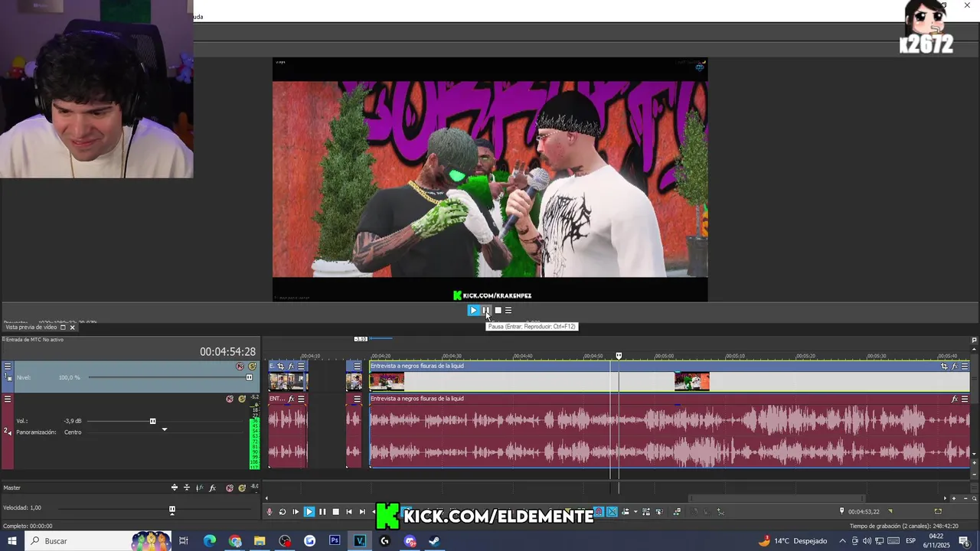This screenshot has width=980, height=551.
Task: Open FX on first short audio clip
Action: (291, 399)
